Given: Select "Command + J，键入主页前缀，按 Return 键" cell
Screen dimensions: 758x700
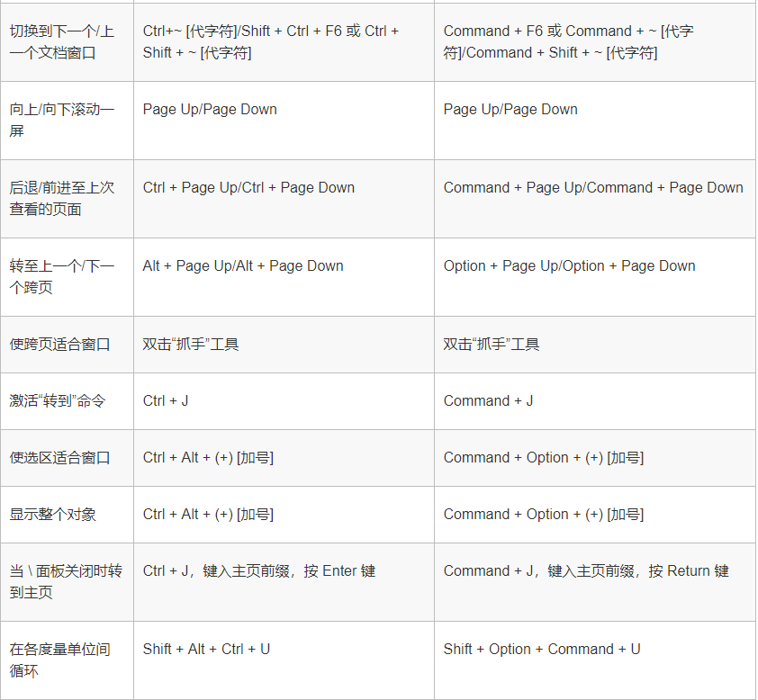Looking at the screenshot, I should coord(586,571).
